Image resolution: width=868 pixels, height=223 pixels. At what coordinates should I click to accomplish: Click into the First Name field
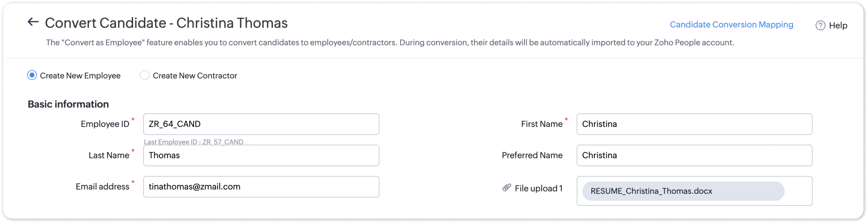pyautogui.click(x=694, y=124)
